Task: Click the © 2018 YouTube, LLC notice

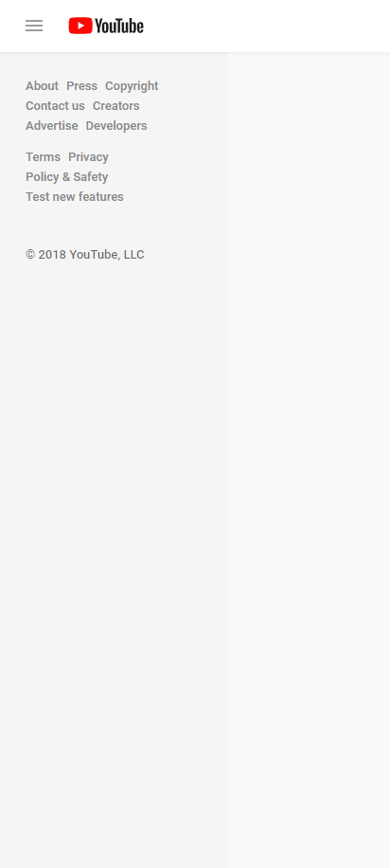Action: point(85,255)
